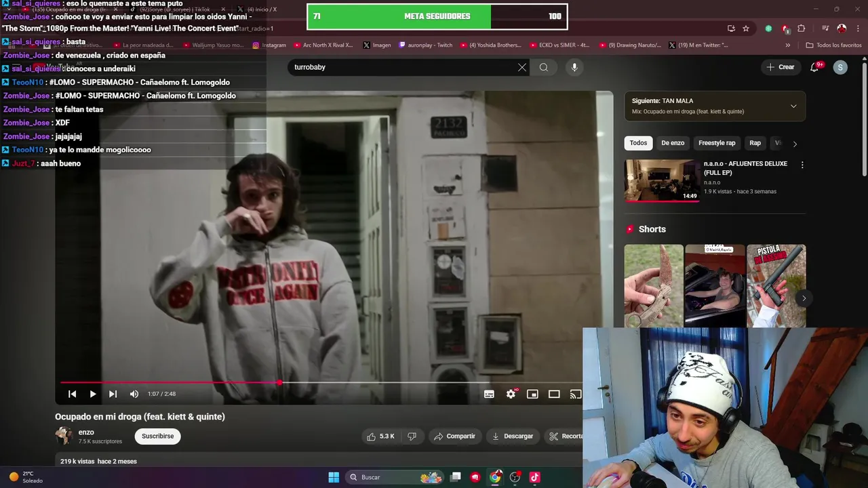Open the AFLUENTES DELUXE video thumbnail
This screenshot has height=488, width=868.
[662, 180]
